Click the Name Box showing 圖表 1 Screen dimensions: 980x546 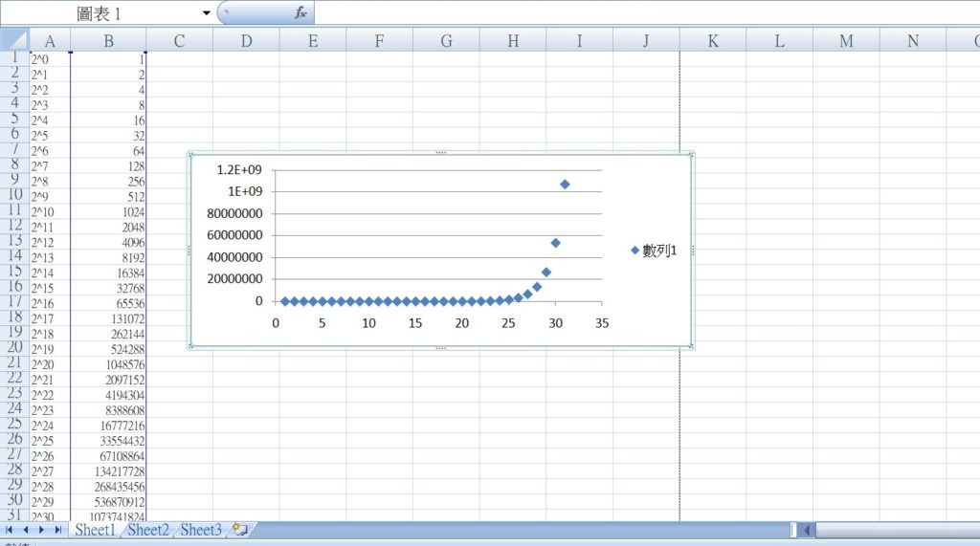pos(106,13)
